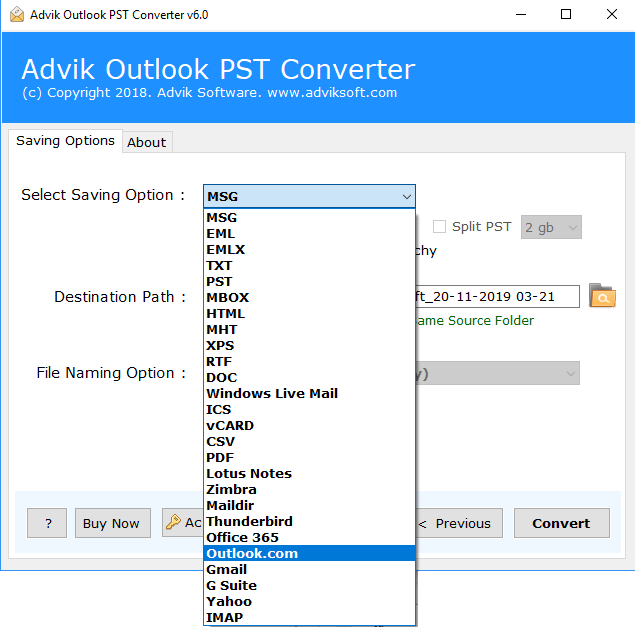Pick vCARD saving option

309,426
